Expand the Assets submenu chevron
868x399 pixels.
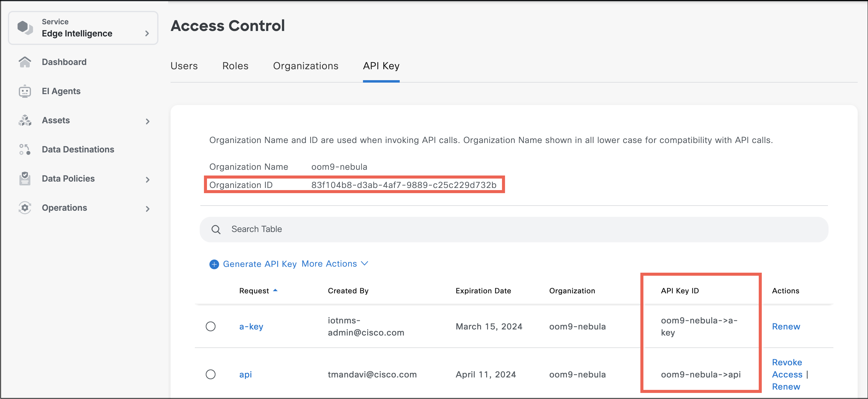147,121
